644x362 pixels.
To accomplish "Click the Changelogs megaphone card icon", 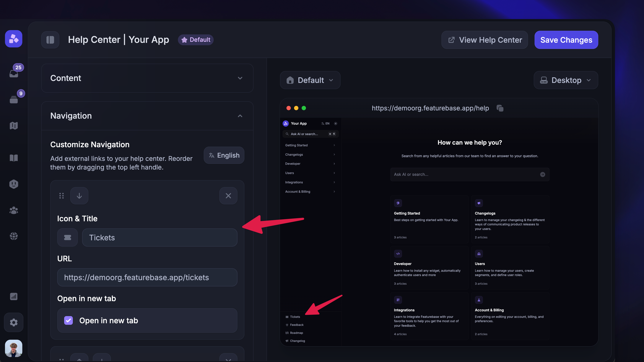I will (479, 203).
